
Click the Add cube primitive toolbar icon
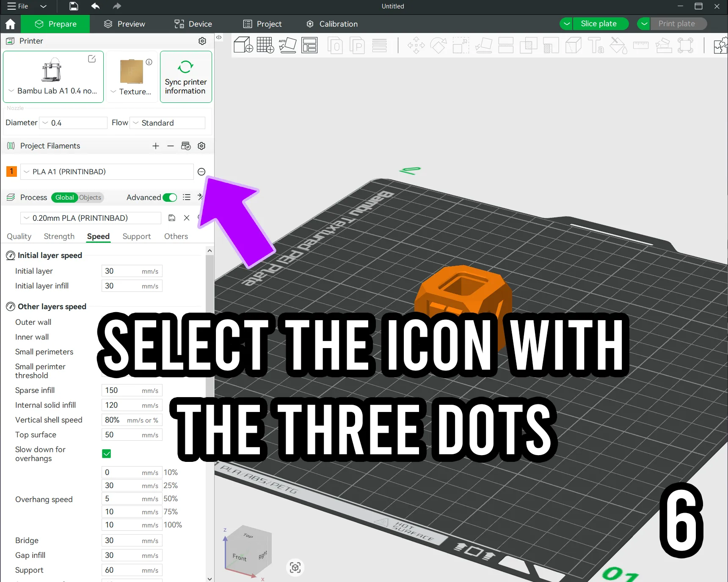pos(243,45)
